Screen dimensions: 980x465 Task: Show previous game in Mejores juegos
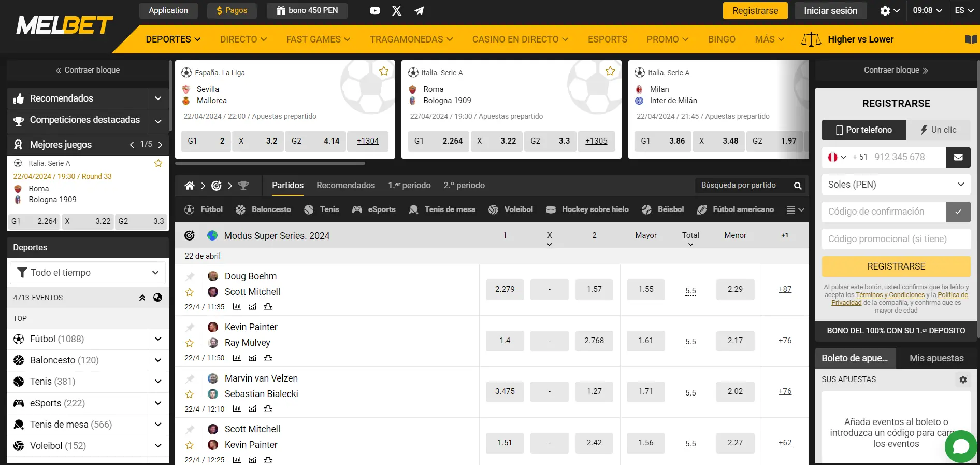click(132, 145)
